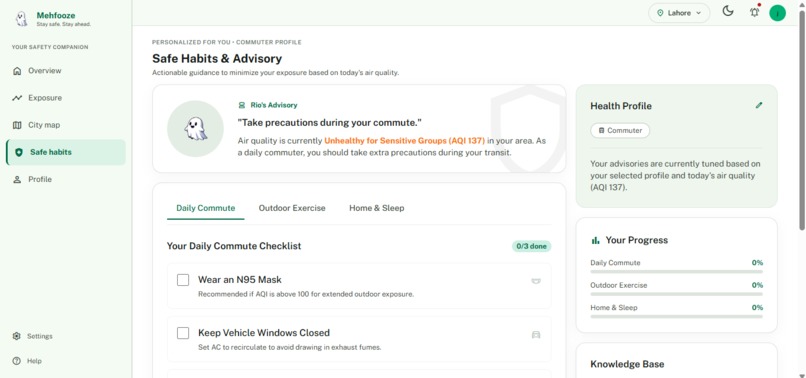Open Settings in the sidebar
This screenshot has width=806, height=378.
(66, 336)
